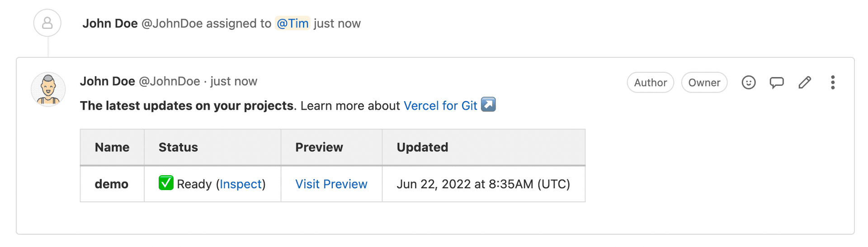Screen dimensions: 868x247
Task: Click the Inspect deployment link
Action: click(x=241, y=184)
